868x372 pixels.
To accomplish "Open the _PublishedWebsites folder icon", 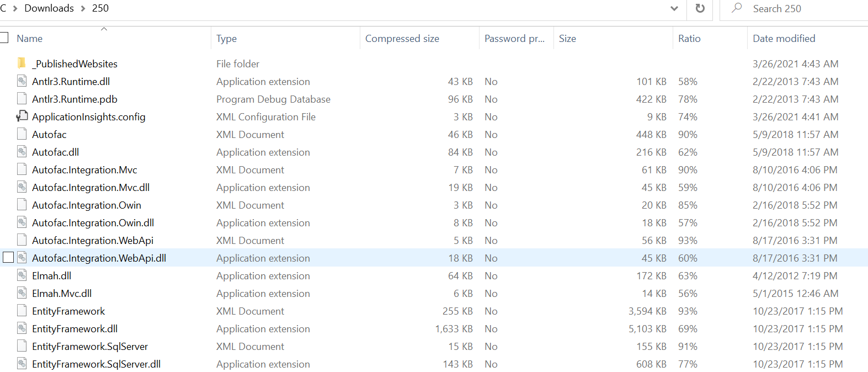I will point(22,63).
